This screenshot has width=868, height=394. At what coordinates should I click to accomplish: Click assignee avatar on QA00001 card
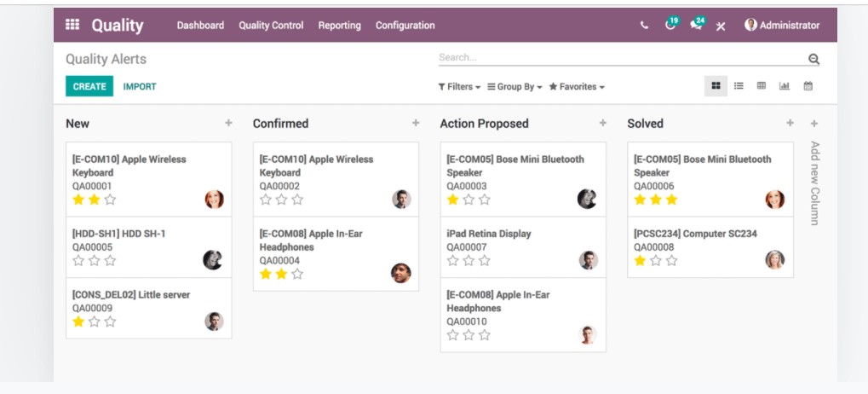pos(215,199)
